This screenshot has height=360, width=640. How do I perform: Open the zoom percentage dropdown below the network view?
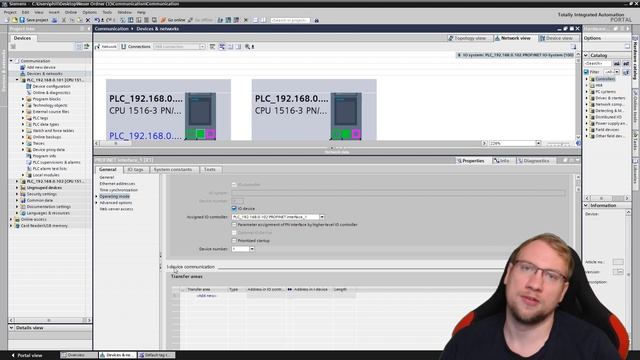(538, 143)
